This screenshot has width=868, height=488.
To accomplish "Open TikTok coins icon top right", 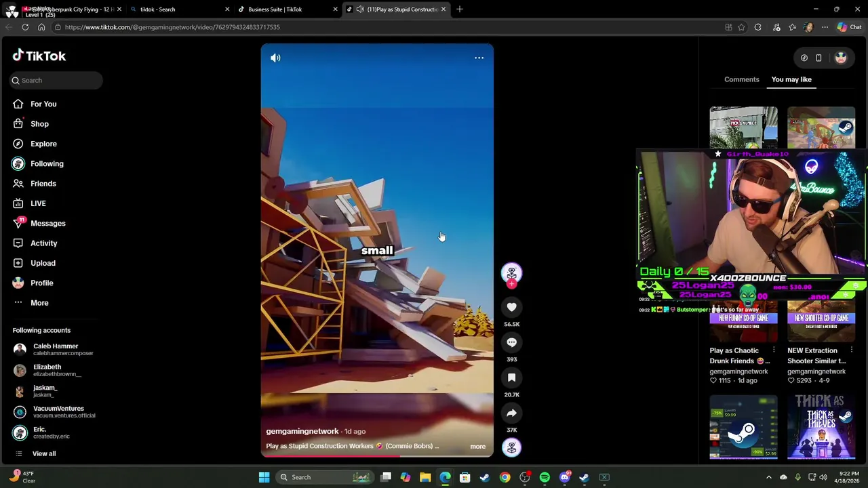I will click(804, 58).
